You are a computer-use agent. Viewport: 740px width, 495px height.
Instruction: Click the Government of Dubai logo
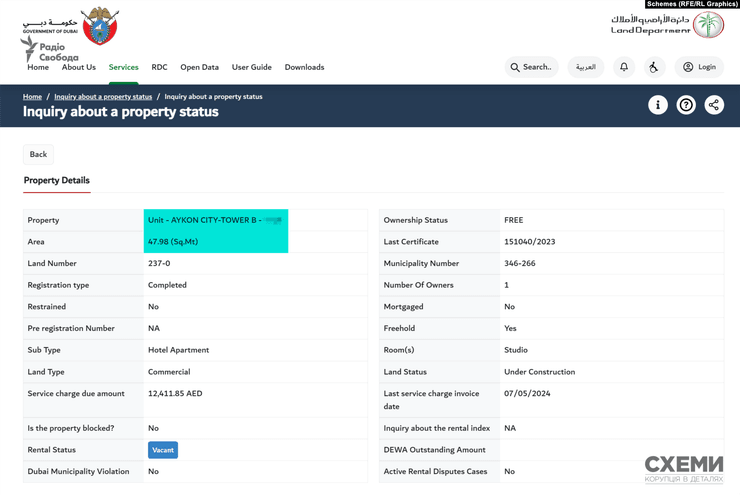point(70,27)
